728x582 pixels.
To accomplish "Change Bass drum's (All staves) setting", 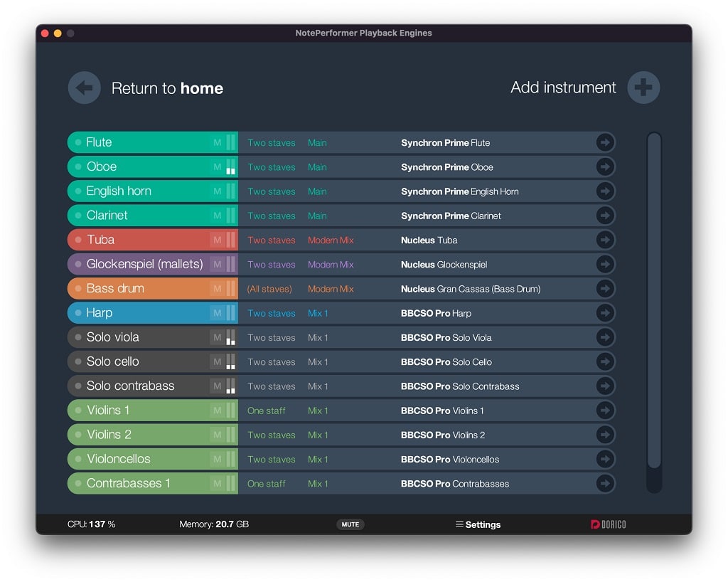I will tap(269, 289).
